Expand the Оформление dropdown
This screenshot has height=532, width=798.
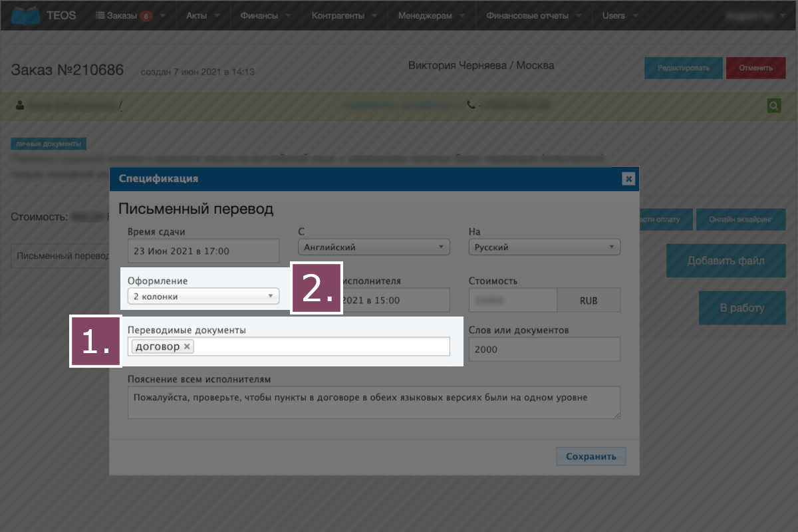click(x=203, y=297)
